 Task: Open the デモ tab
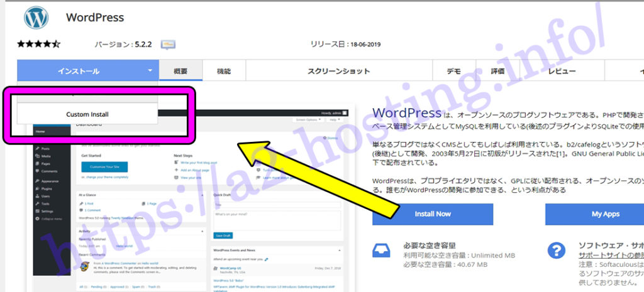click(454, 71)
